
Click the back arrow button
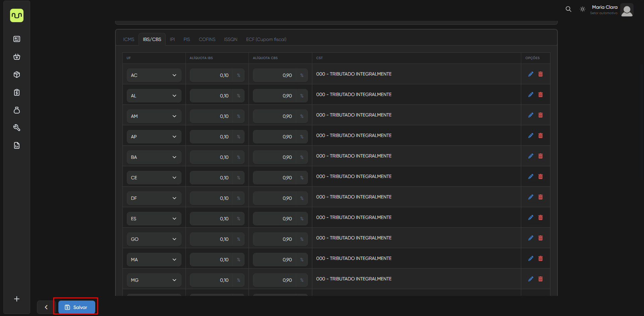tap(46, 307)
